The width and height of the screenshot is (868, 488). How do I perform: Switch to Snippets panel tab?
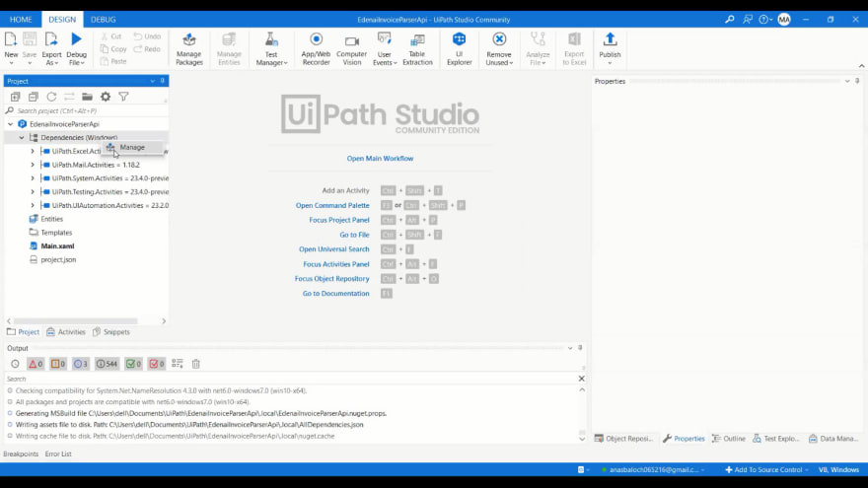[110, 332]
